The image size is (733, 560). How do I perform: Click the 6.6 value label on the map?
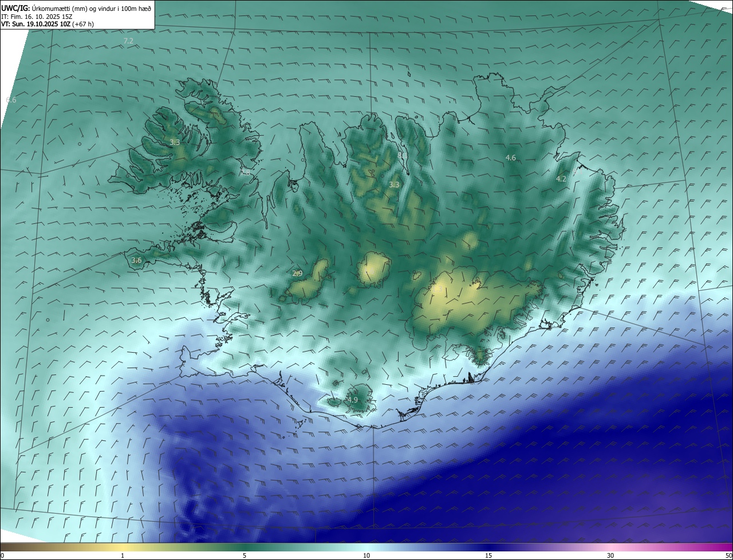[x=11, y=100]
